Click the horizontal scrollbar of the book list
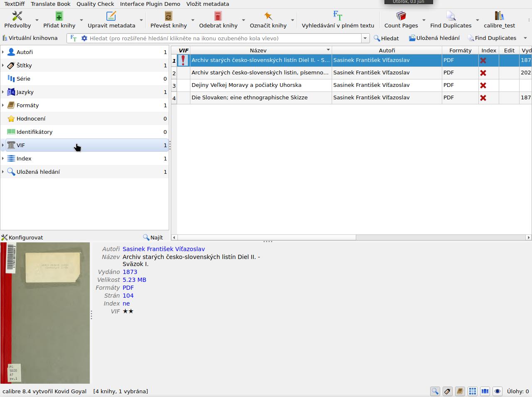The height and width of the screenshot is (397, 532). [x=267, y=237]
